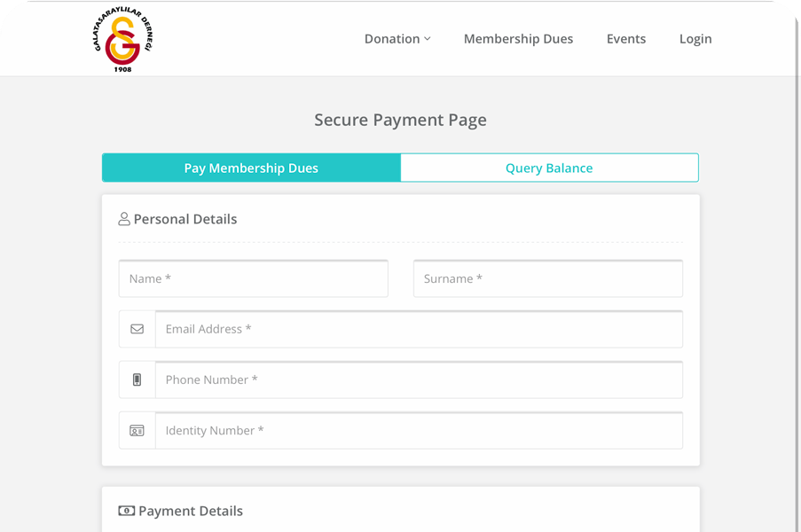Click the Payment Details section title
This screenshot has height=532, width=801.
click(x=191, y=511)
